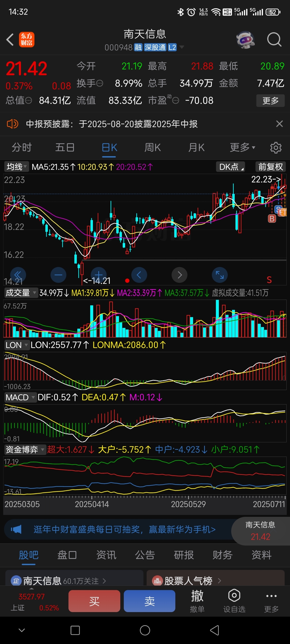This screenshot has height=644, width=290.
Task: Tap P/E ratio info icon
Action: (176, 101)
